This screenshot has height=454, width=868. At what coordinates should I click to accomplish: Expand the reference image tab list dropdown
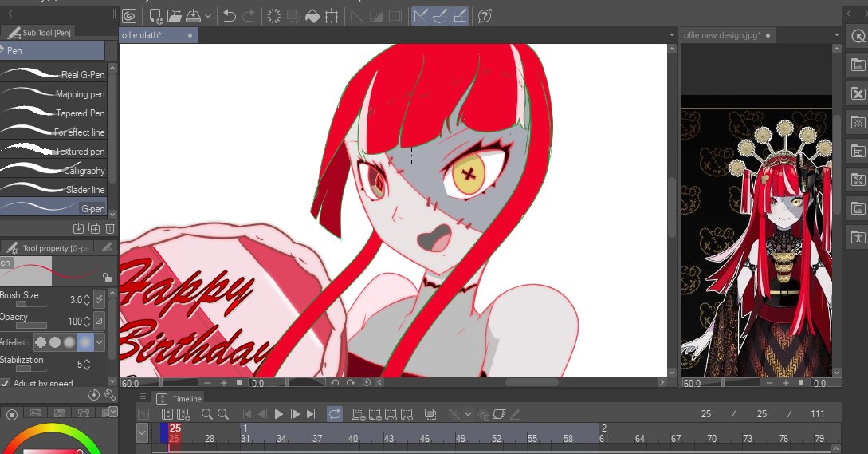836,34
